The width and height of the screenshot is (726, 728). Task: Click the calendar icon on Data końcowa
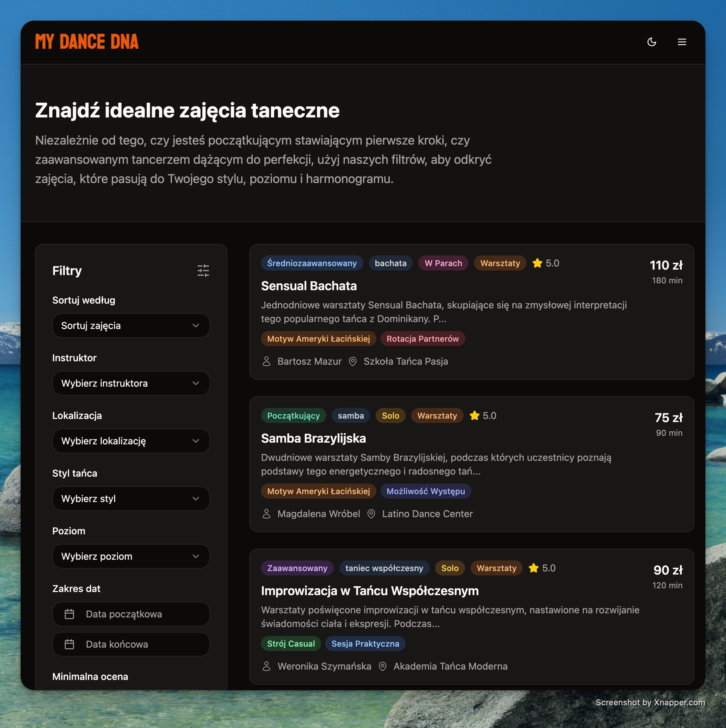click(70, 644)
